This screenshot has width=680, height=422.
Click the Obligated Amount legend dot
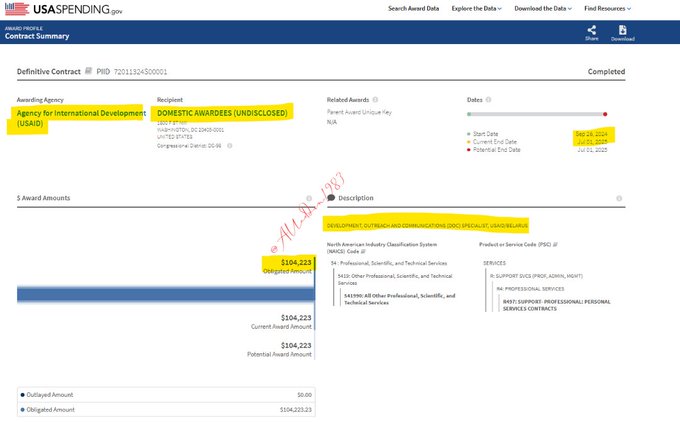point(24,409)
